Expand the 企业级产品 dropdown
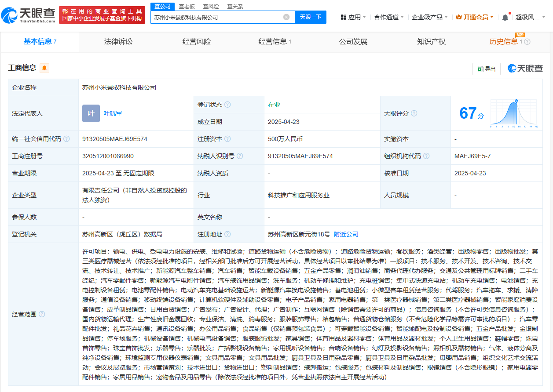Viewport: 553px width, 392px height. 430,17
